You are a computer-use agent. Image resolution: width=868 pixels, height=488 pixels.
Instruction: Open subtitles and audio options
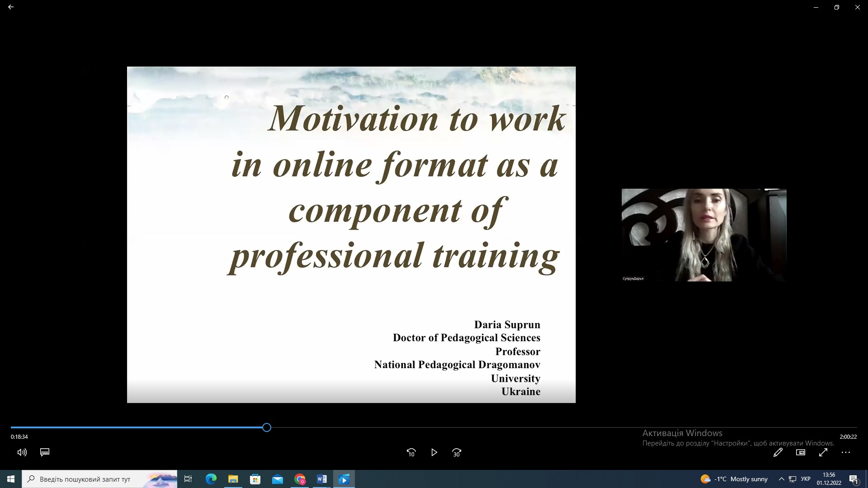coord(45,452)
